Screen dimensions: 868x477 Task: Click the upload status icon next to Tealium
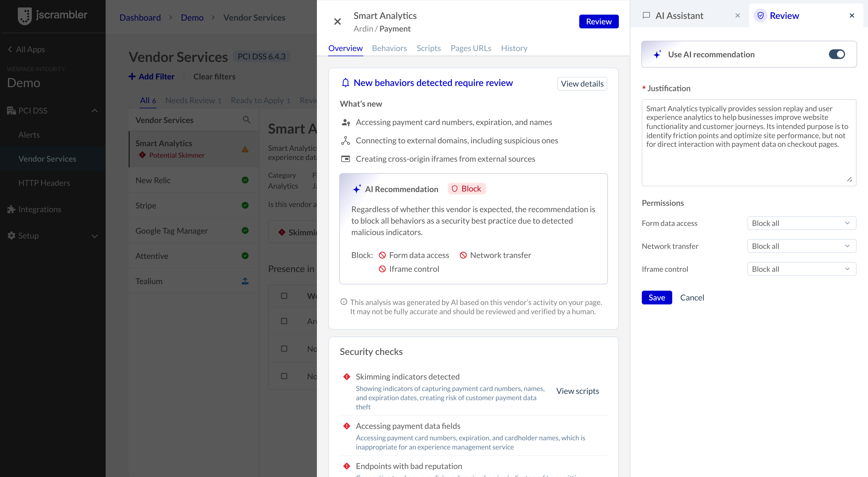[x=245, y=281]
